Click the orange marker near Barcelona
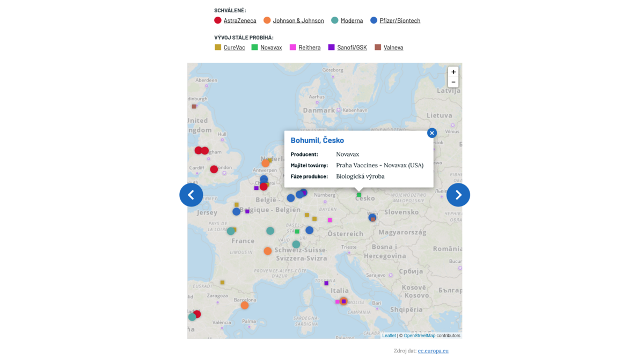The height and width of the screenshot is (362, 644). (x=245, y=305)
